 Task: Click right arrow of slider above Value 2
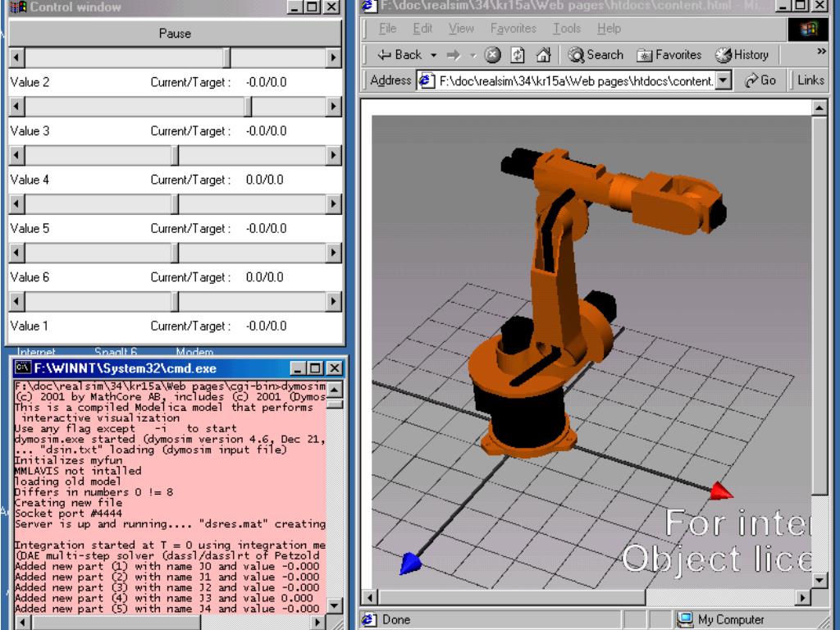pos(333,58)
